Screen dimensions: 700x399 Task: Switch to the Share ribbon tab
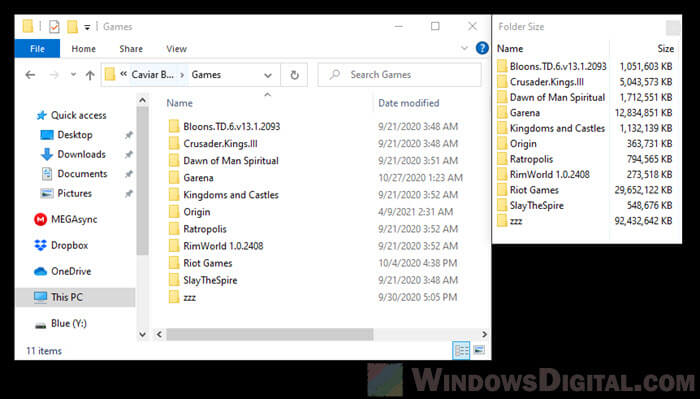point(131,49)
